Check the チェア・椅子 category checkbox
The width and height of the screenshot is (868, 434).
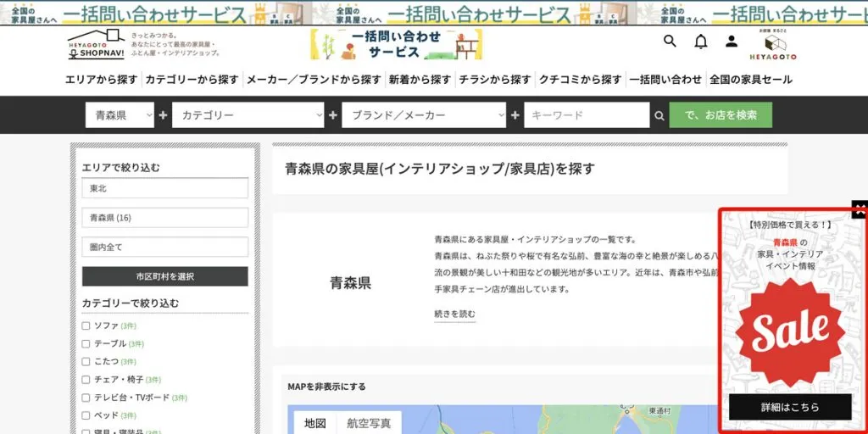pos(86,380)
